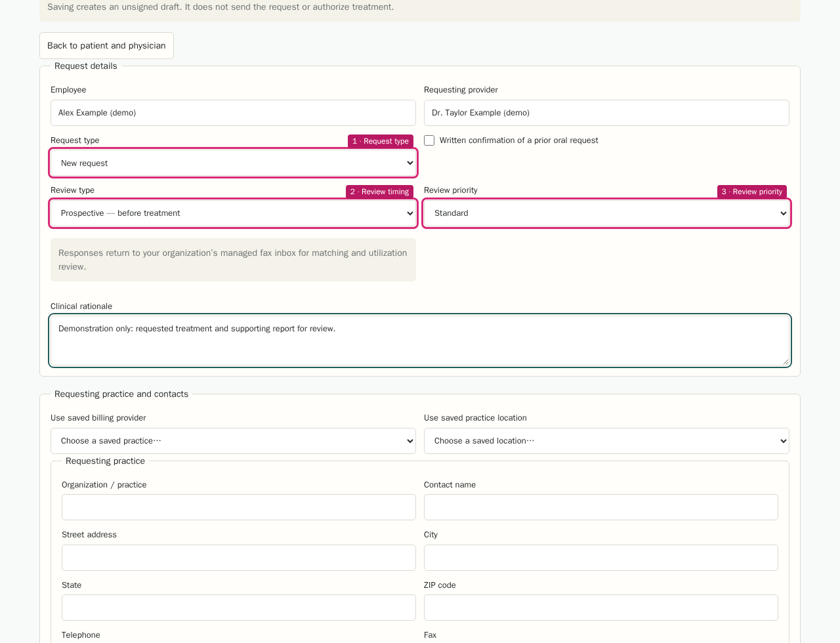Click the Clinical rationale label
The image size is (840, 643).
pyautogui.click(x=81, y=306)
